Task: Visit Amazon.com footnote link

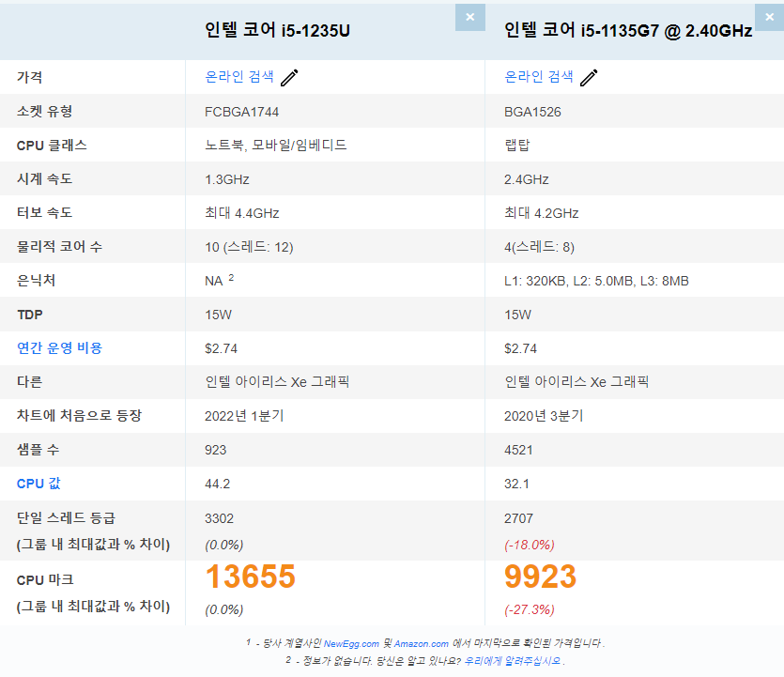Action: click(422, 643)
